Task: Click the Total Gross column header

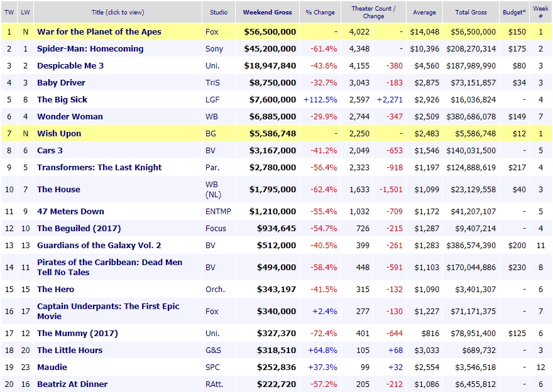Action: (471, 13)
